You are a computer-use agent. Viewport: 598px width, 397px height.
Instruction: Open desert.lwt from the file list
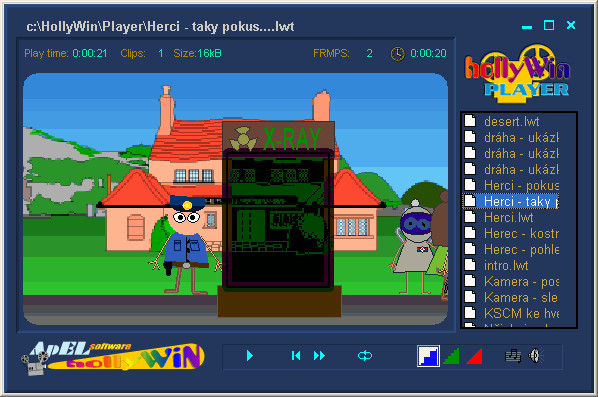point(511,122)
